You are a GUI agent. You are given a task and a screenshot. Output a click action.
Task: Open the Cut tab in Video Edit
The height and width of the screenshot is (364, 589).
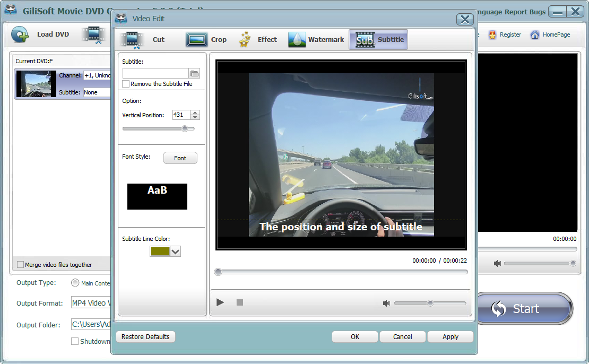point(143,39)
